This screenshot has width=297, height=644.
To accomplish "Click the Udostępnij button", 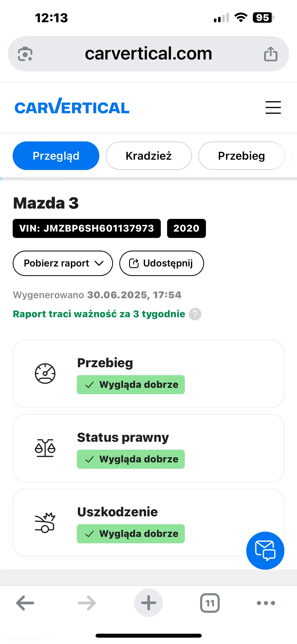I will pos(162,263).
